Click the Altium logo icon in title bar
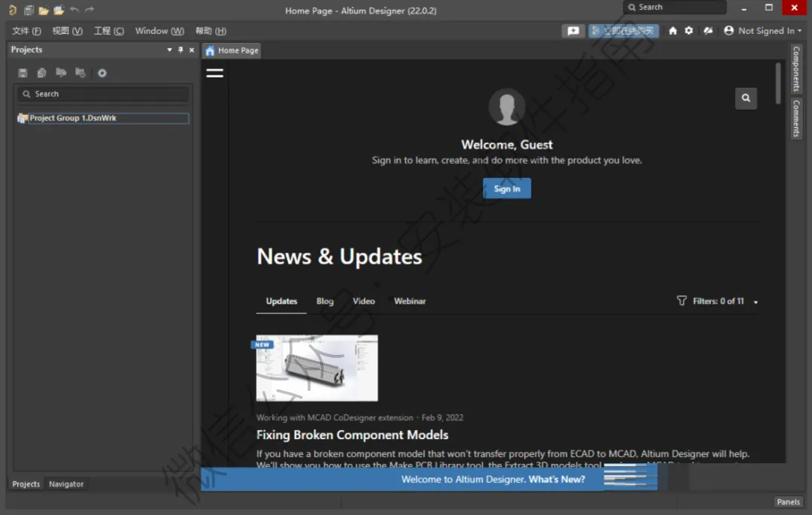The image size is (812, 515). point(13,10)
